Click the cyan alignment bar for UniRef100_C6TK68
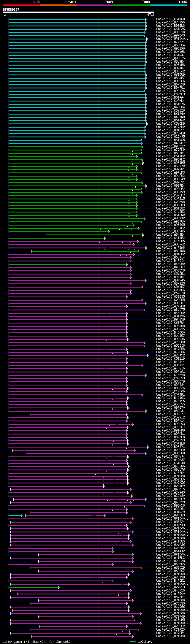 78,19
